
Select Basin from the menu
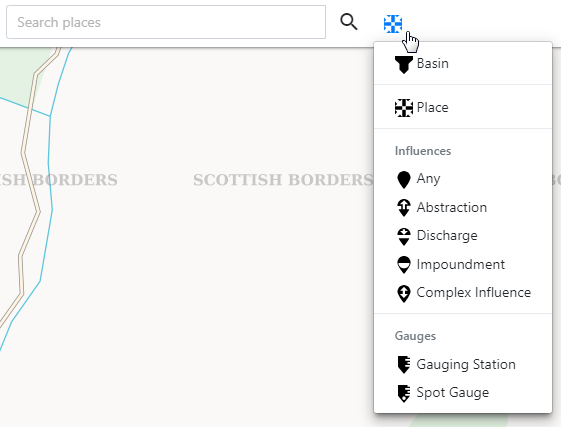click(463, 64)
